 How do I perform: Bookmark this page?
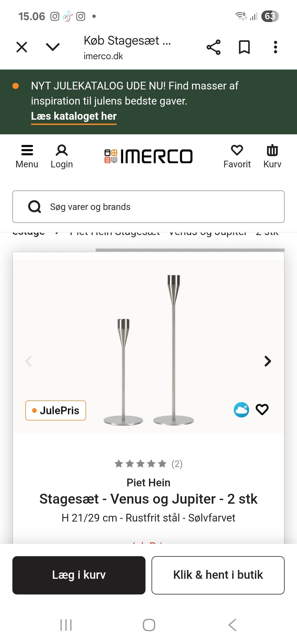click(244, 47)
